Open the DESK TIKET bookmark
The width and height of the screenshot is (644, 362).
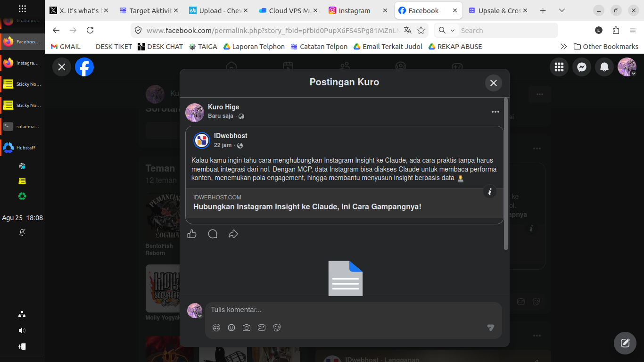pos(114,47)
